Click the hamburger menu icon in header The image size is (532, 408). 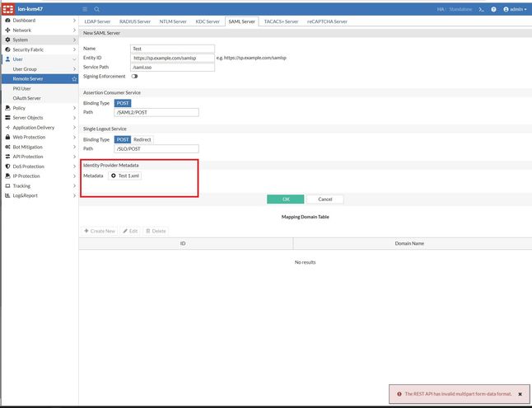(x=85, y=9)
